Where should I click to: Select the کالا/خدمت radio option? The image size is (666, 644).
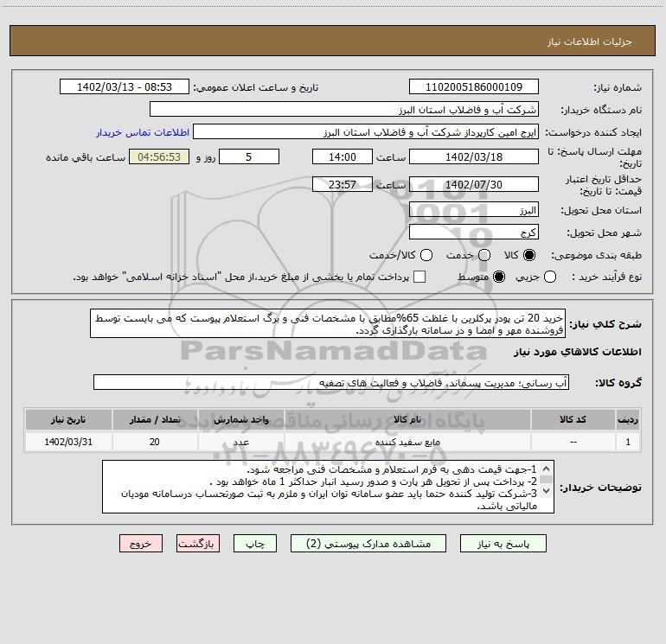426,255
